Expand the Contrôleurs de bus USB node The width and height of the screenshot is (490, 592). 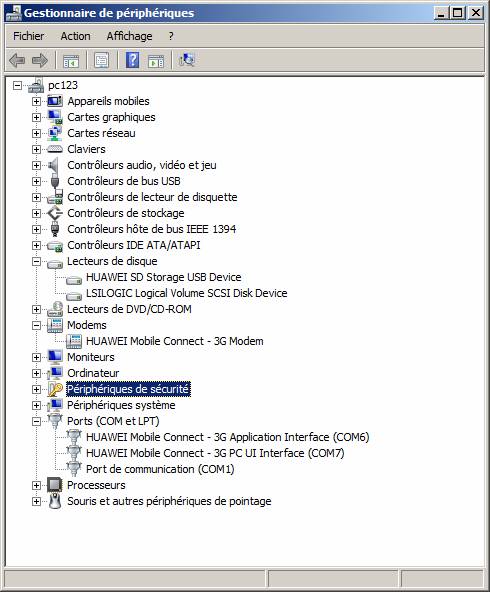click(36, 181)
